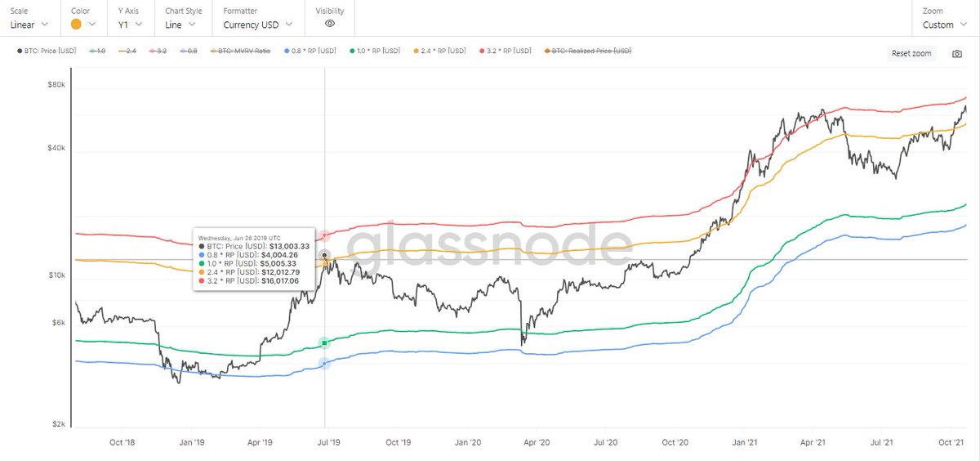The width and height of the screenshot is (980, 461).
Task: Open the Scale Linear dropdown
Action: click(x=33, y=25)
